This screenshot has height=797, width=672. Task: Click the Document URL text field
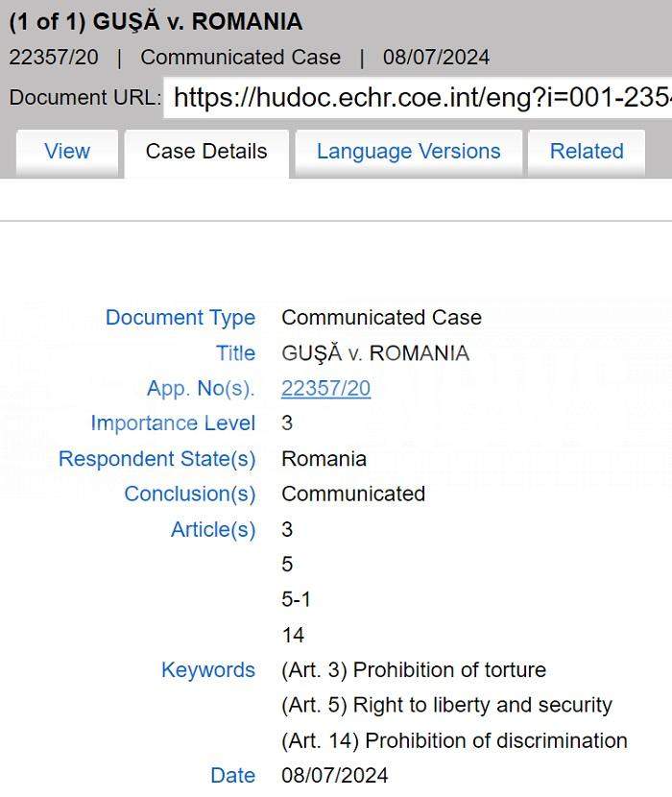419,98
